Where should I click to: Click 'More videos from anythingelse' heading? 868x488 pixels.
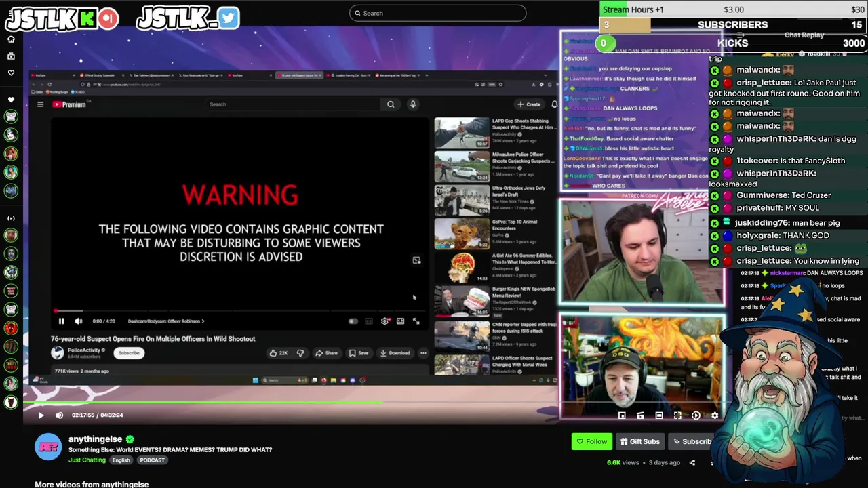point(92,484)
